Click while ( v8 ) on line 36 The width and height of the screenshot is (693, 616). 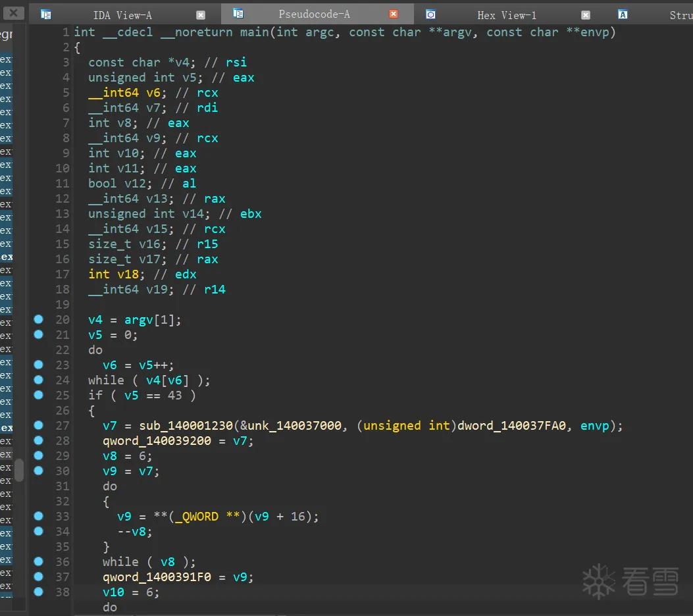pos(149,562)
